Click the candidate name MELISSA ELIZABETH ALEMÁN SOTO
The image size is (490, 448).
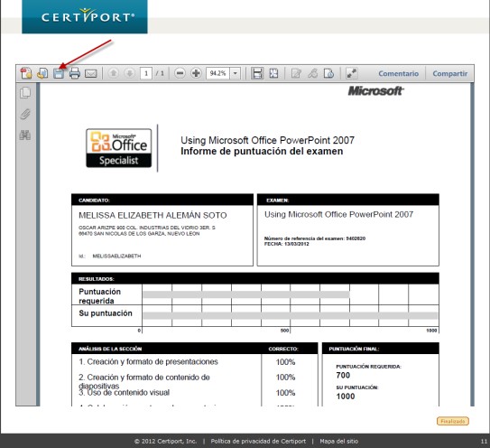[x=153, y=215]
